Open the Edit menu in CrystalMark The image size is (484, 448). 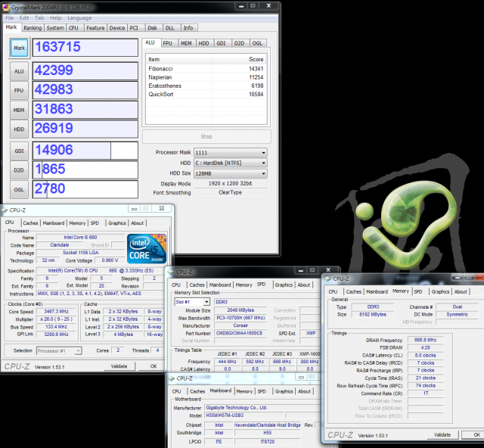(23, 18)
